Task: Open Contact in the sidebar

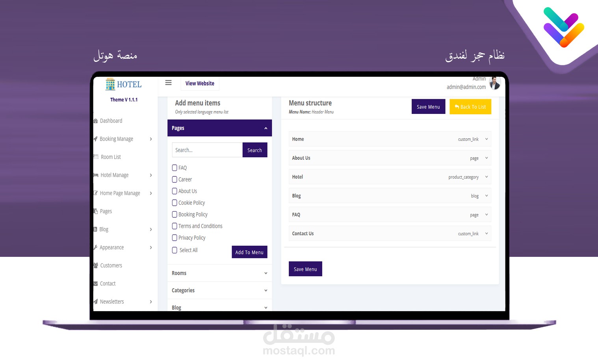Action: pos(108,284)
